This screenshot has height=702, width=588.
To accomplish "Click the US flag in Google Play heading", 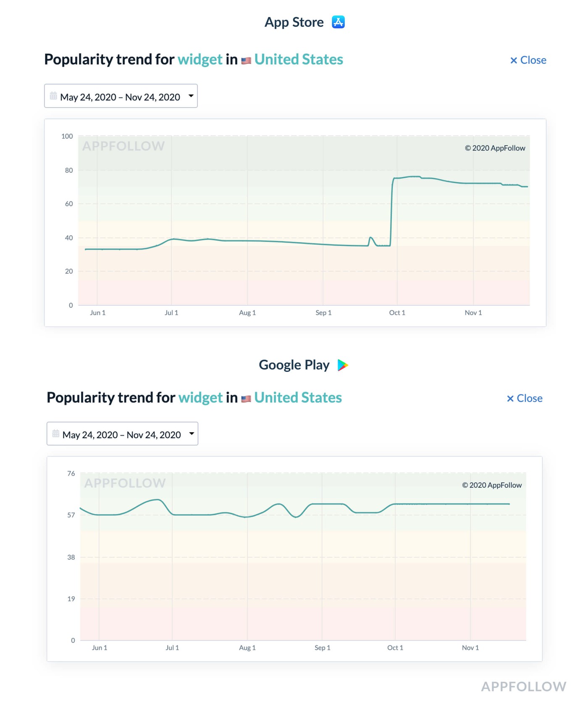I will tap(246, 399).
